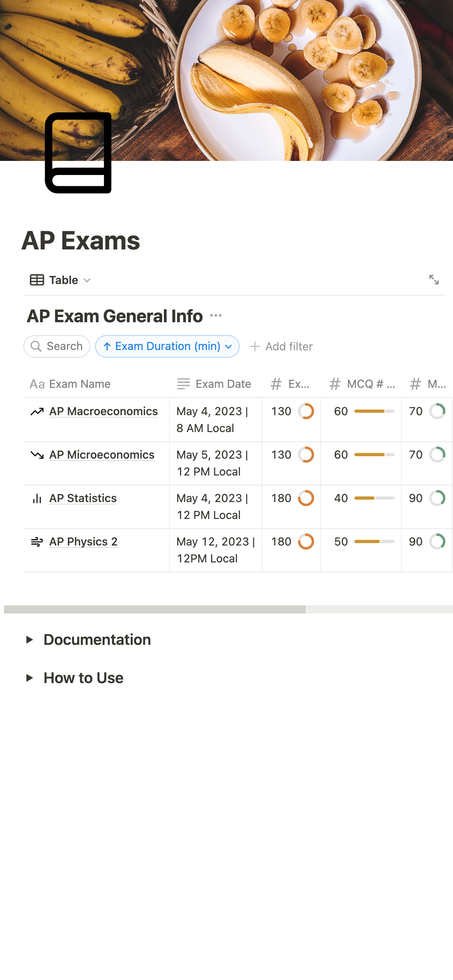453x980 pixels.
Task: Click the expand full-page arrows icon
Action: tap(434, 280)
